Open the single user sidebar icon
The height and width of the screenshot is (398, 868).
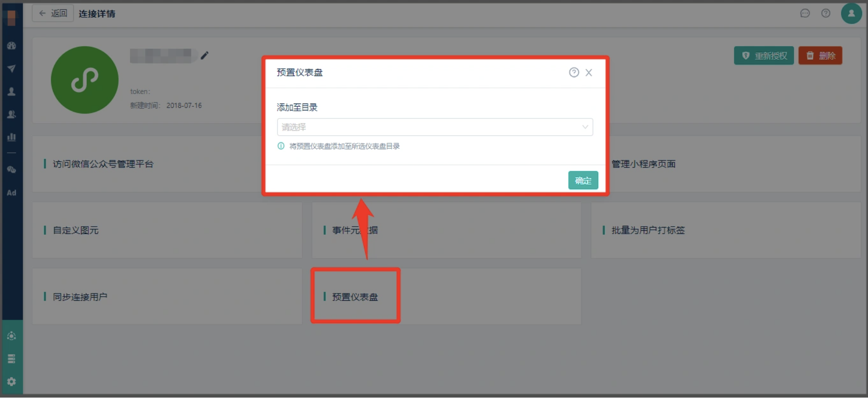coord(12,91)
